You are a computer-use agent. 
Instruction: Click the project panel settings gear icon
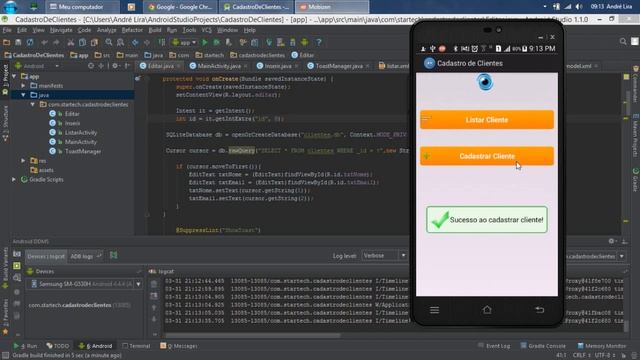[115, 66]
